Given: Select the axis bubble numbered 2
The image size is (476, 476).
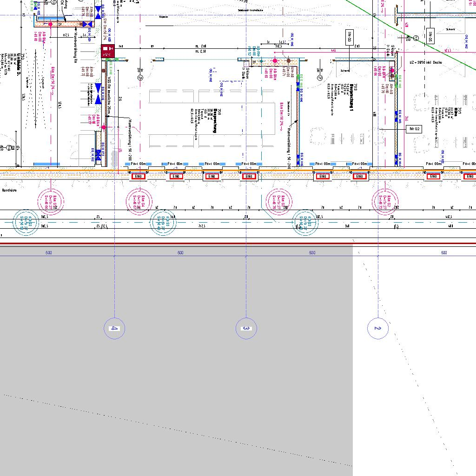Looking at the screenshot, I should click(x=378, y=328).
